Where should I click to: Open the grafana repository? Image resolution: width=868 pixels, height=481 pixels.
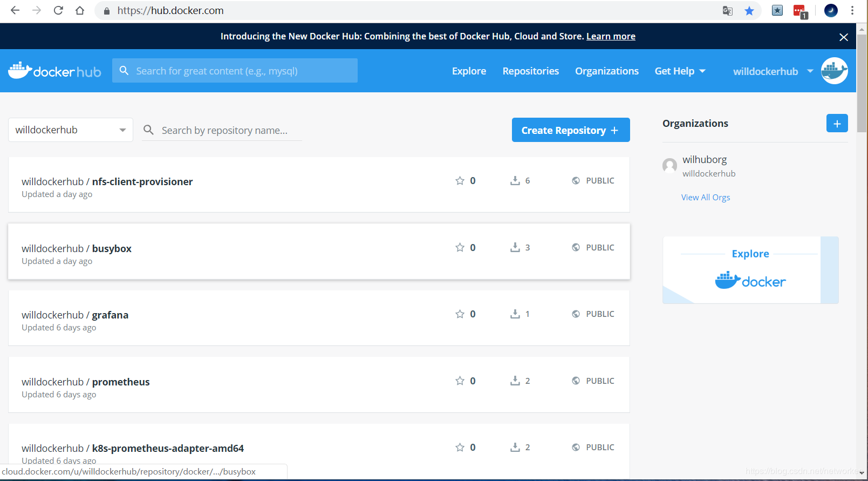110,315
